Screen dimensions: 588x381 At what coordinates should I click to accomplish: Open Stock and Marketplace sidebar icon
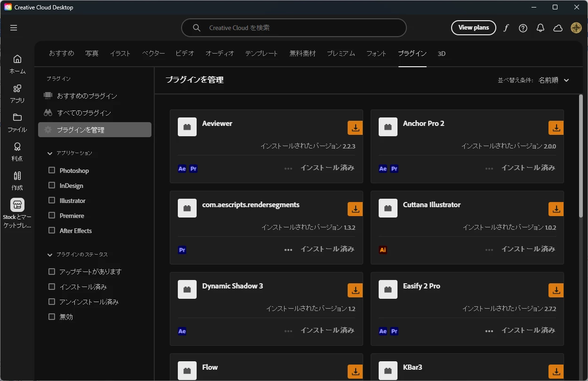point(17,205)
